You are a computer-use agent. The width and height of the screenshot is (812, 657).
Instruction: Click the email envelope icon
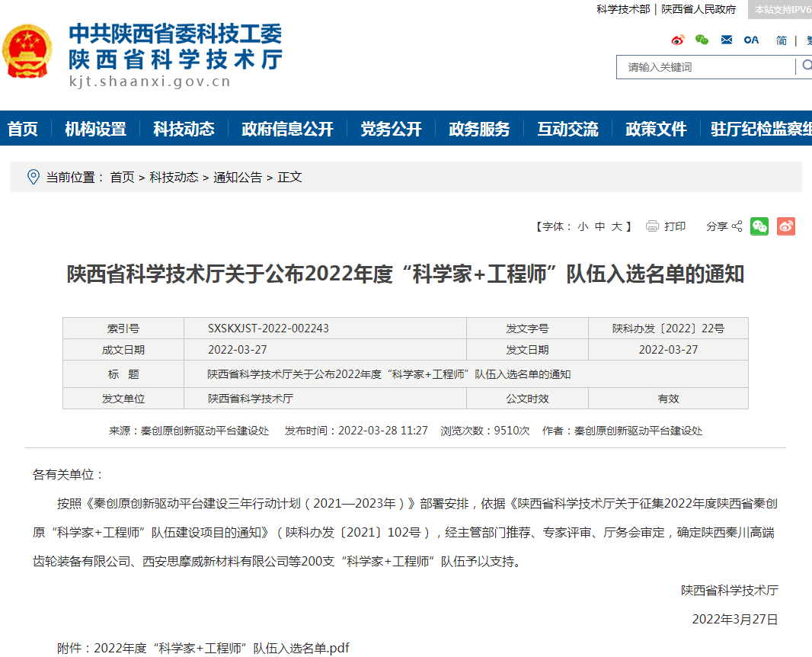[727, 40]
